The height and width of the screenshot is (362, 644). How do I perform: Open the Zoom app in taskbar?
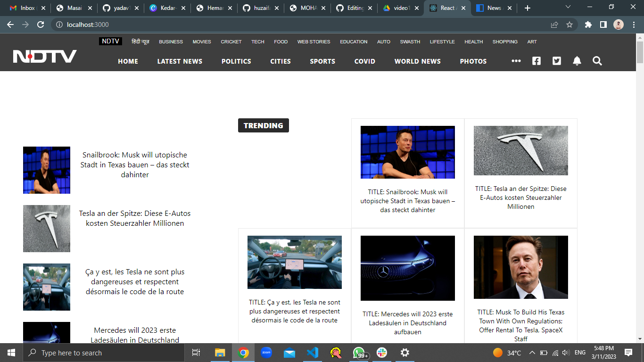(x=266, y=353)
